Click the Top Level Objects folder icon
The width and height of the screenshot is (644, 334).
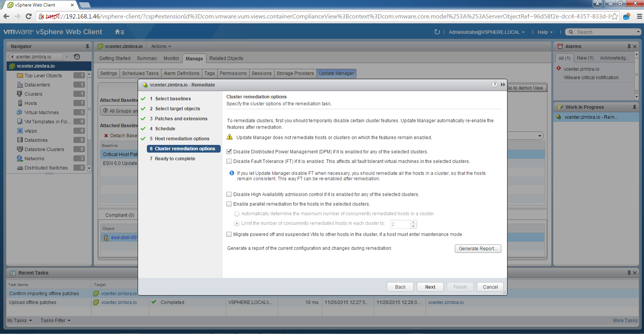point(20,75)
